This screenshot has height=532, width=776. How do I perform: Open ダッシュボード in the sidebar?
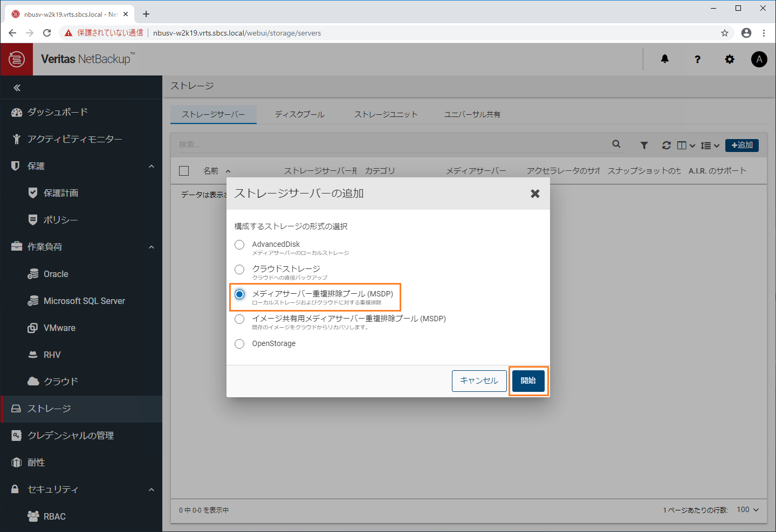(57, 112)
